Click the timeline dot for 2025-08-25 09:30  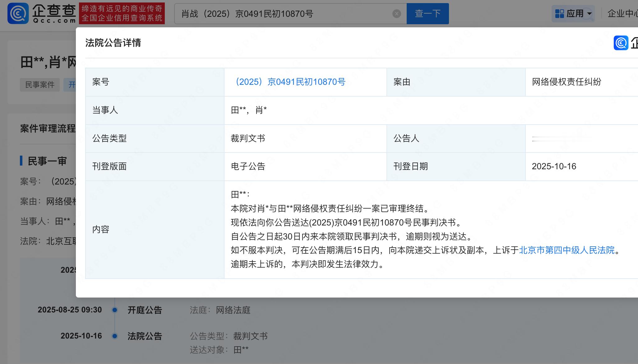[115, 310]
